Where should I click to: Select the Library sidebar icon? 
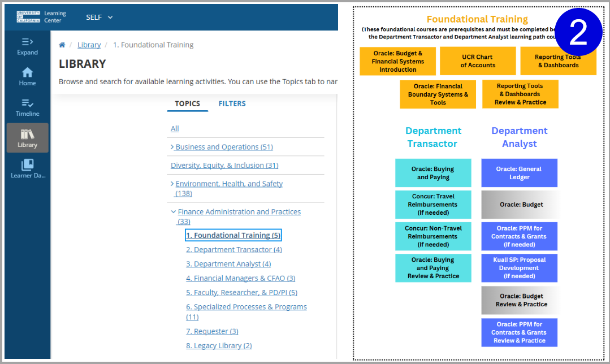pos(27,138)
